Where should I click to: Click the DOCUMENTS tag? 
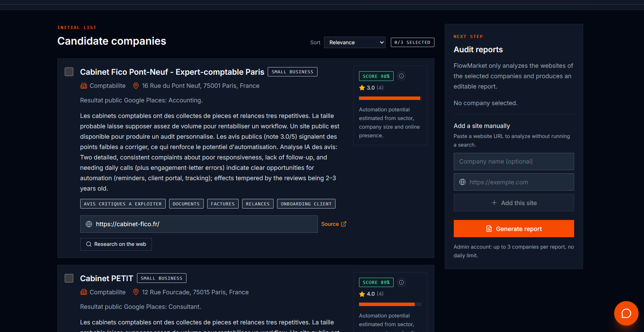(186, 204)
